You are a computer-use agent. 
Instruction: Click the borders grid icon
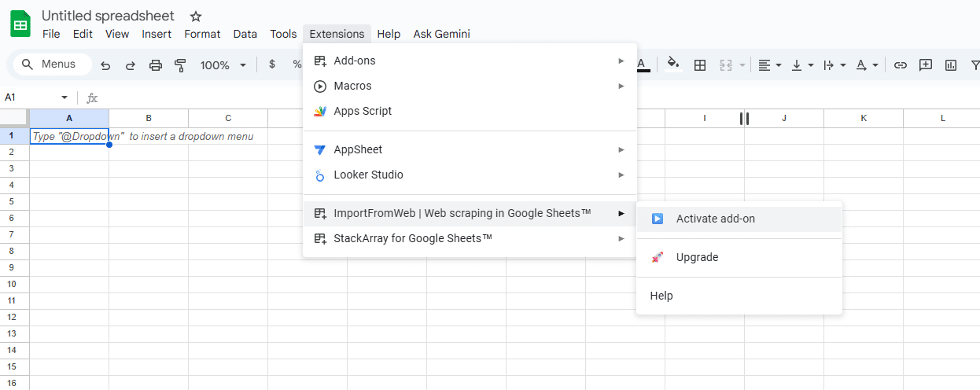[699, 65]
